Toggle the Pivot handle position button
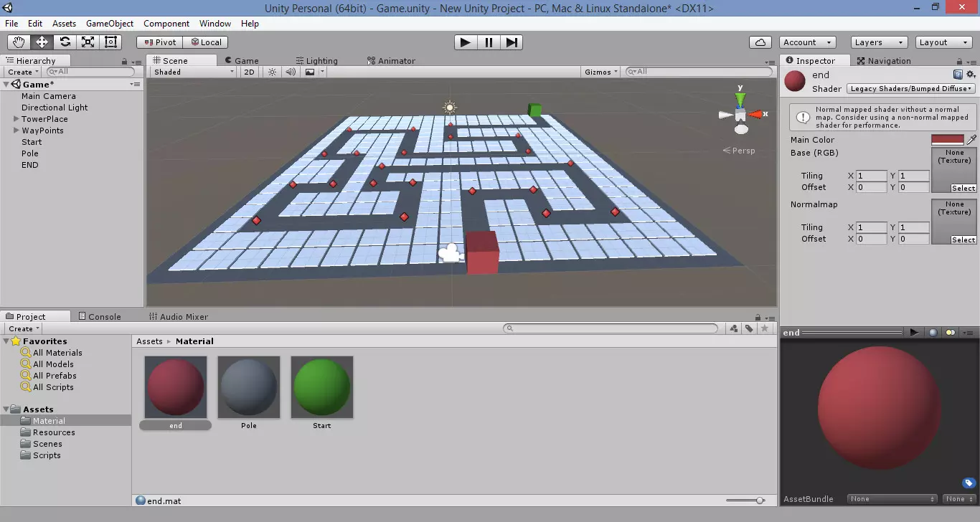 [159, 42]
